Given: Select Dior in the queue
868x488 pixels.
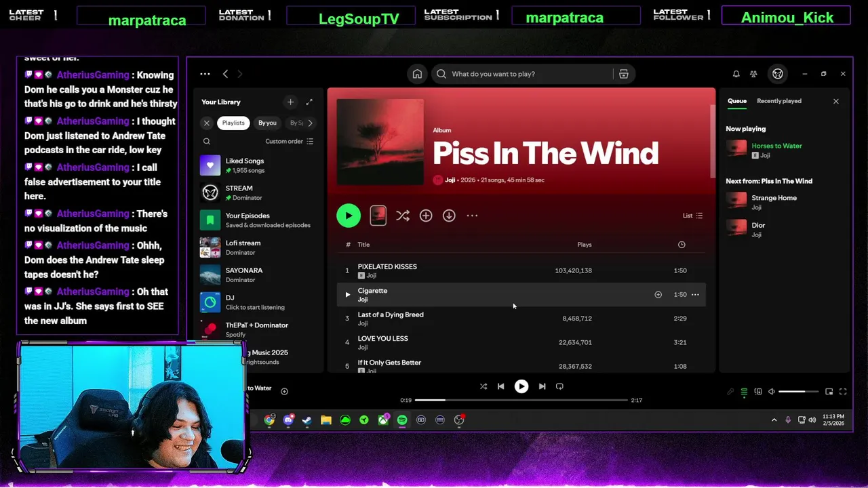Looking at the screenshot, I should click(784, 229).
